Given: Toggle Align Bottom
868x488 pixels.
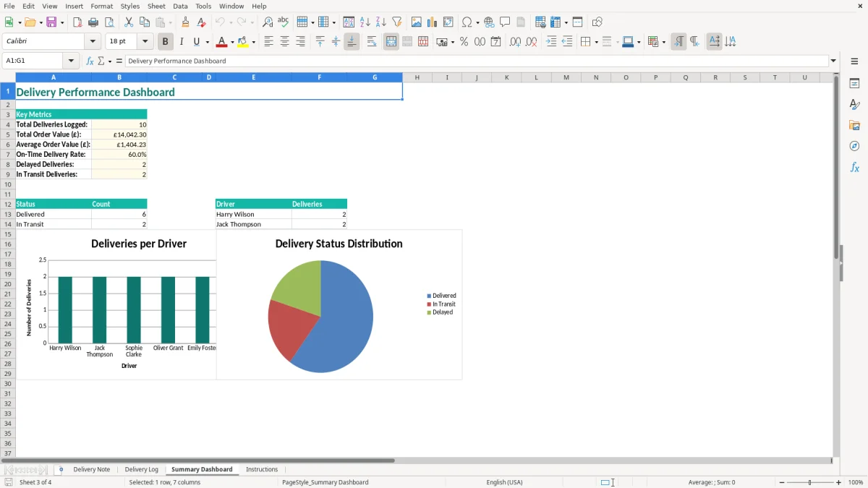Looking at the screenshot, I should click(352, 42).
